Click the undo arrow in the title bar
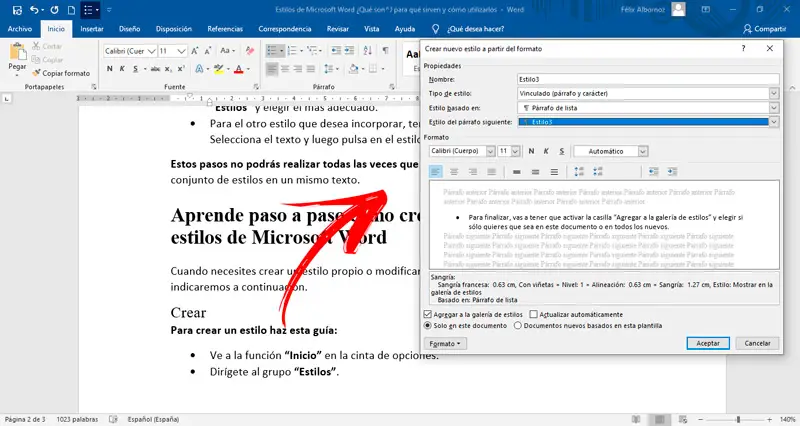The width and height of the screenshot is (800, 426). point(36,10)
